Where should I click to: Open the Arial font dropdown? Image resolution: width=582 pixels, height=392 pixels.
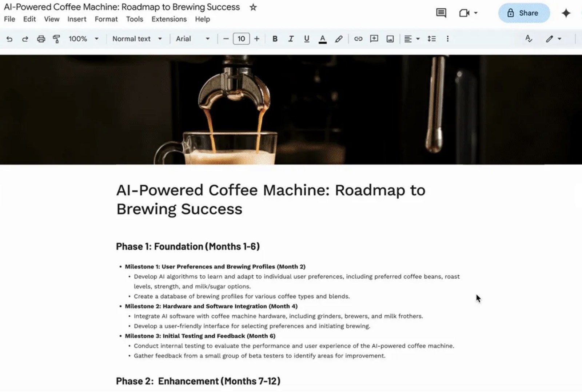(193, 39)
